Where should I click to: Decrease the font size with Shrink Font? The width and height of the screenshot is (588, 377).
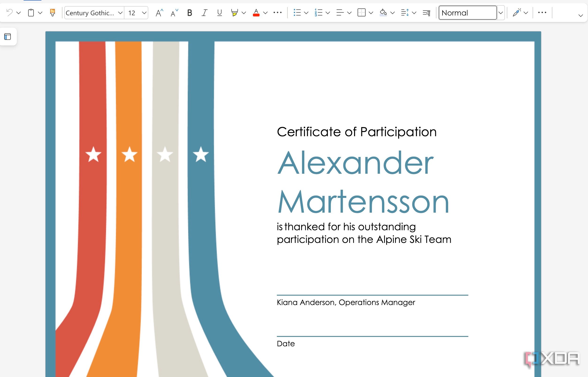[x=173, y=13]
